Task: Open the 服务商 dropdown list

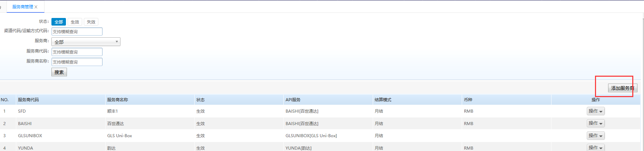Action: tap(86, 42)
